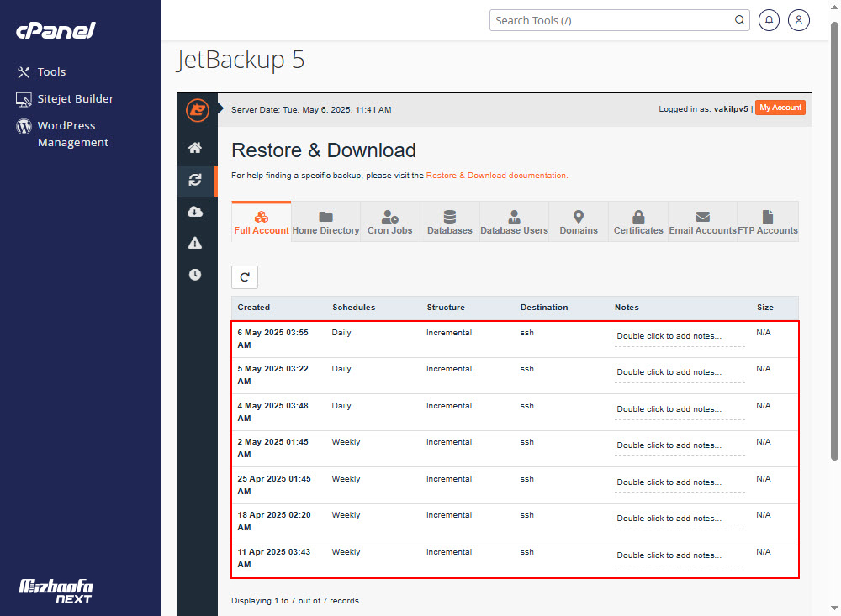Switch to the Database Users tab
Screen dimensions: 841x616
click(514, 222)
